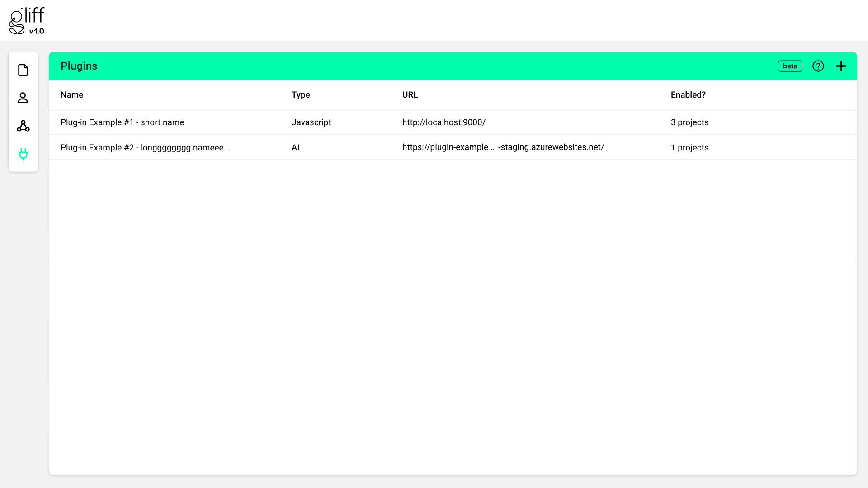Screen dimensions: 868x488
Task: Click the beta badge in header
Action: [x=790, y=66]
